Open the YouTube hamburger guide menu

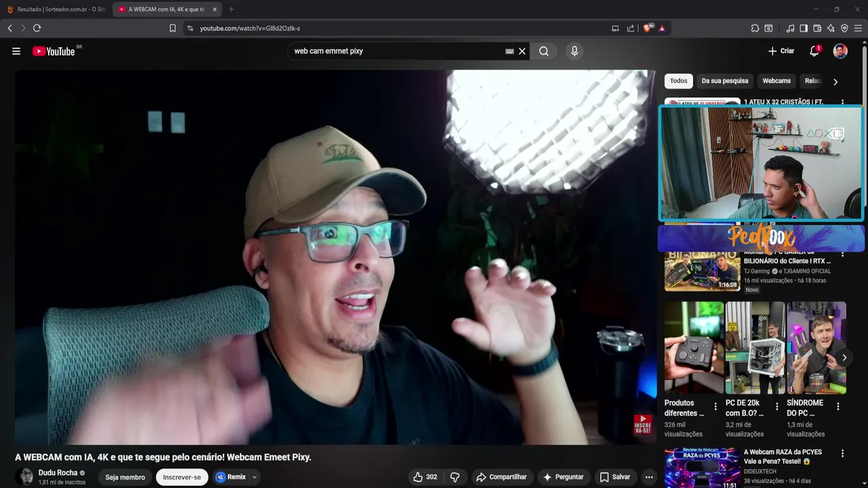16,51
